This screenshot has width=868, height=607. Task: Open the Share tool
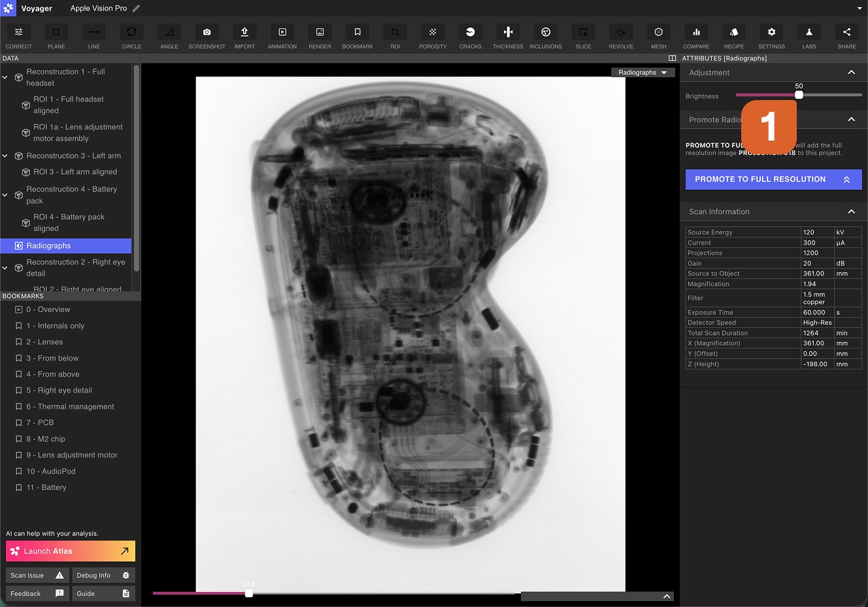point(846,32)
